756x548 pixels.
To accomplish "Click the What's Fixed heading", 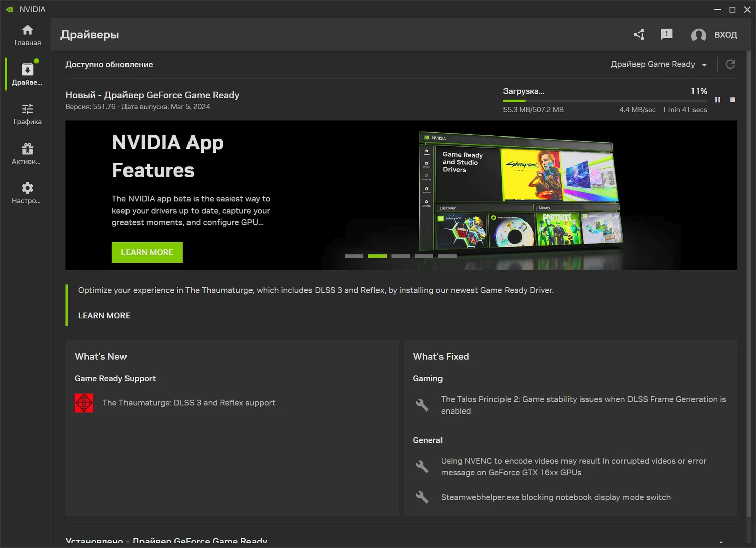I will [441, 357].
